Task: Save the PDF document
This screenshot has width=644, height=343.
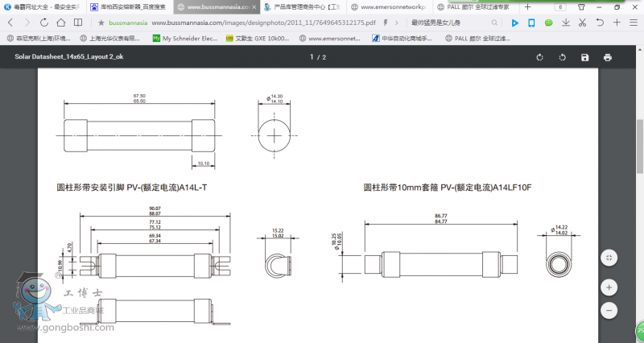Action: [x=584, y=57]
